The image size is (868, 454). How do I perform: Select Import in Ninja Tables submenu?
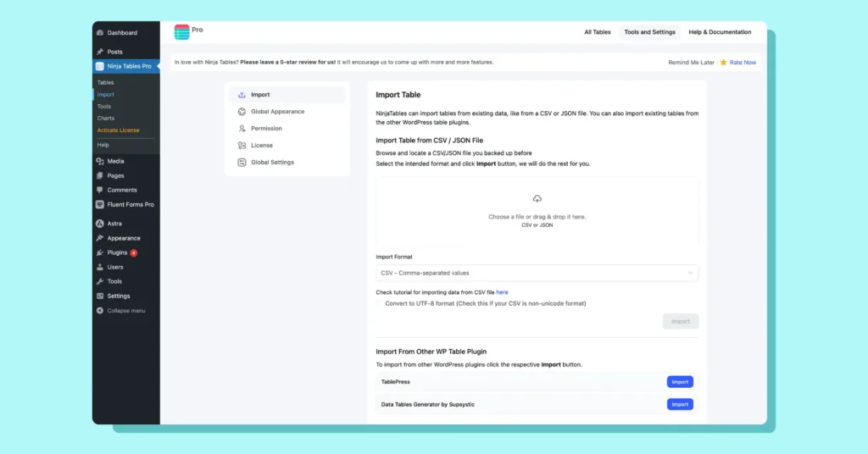(x=105, y=95)
